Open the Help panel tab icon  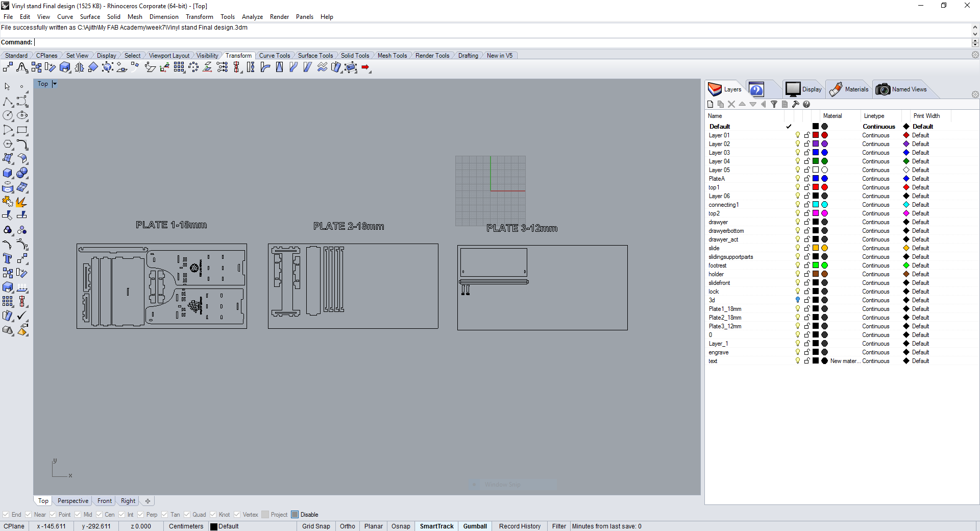click(756, 89)
